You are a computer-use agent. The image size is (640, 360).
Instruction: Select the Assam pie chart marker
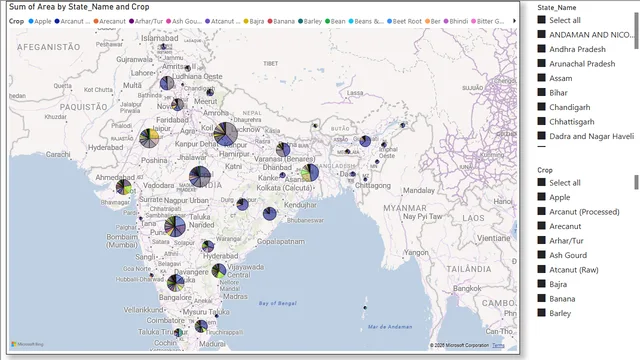pos(365,141)
